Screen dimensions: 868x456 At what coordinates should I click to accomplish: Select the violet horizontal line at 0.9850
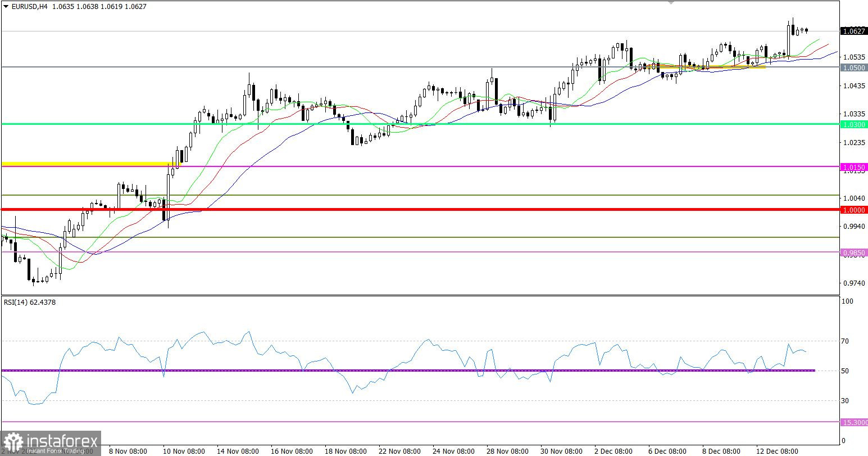click(x=420, y=252)
